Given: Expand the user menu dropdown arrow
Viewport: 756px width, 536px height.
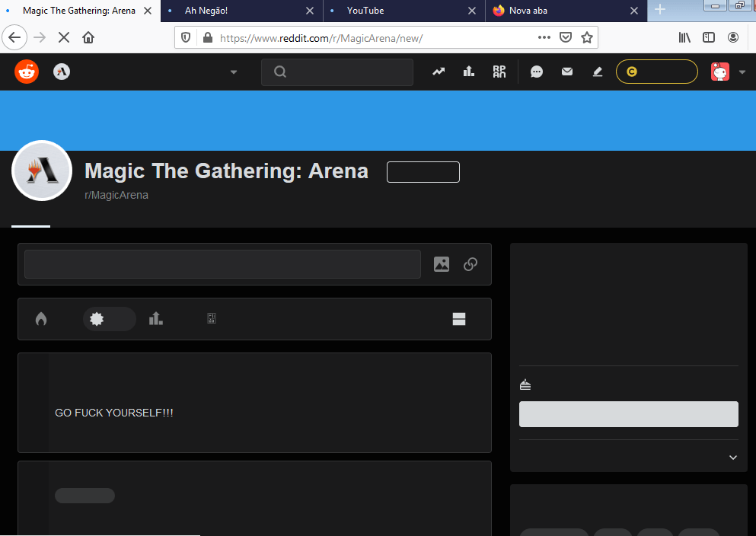Looking at the screenshot, I should (742, 72).
